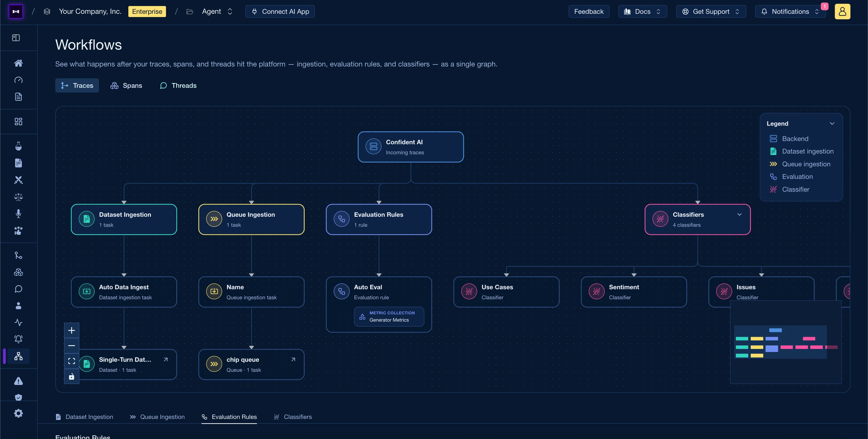Zoom in on the workflow graph

click(72, 331)
